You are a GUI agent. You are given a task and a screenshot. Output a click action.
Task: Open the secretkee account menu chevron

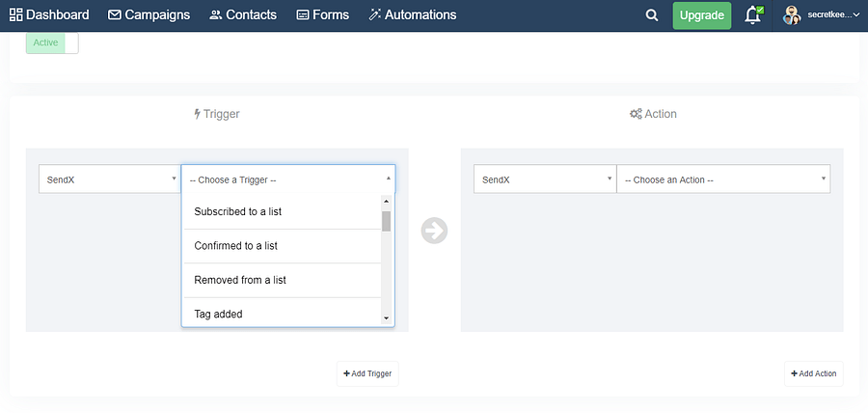tap(856, 15)
